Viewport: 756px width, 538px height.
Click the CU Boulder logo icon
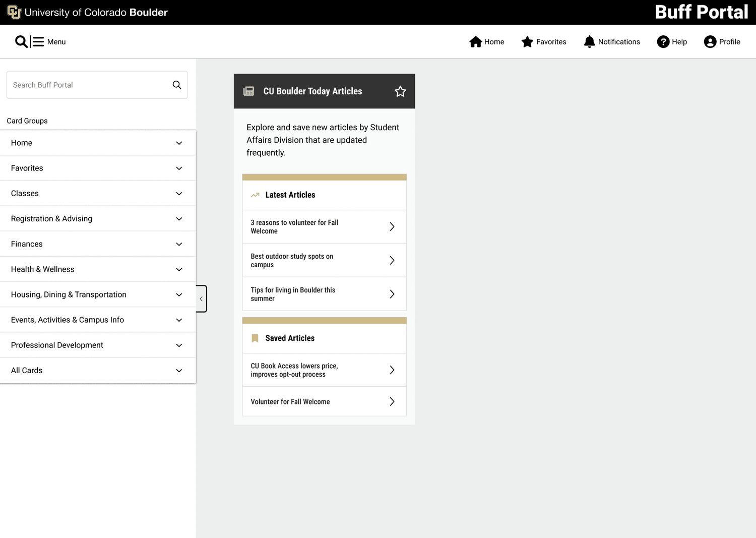coord(14,12)
